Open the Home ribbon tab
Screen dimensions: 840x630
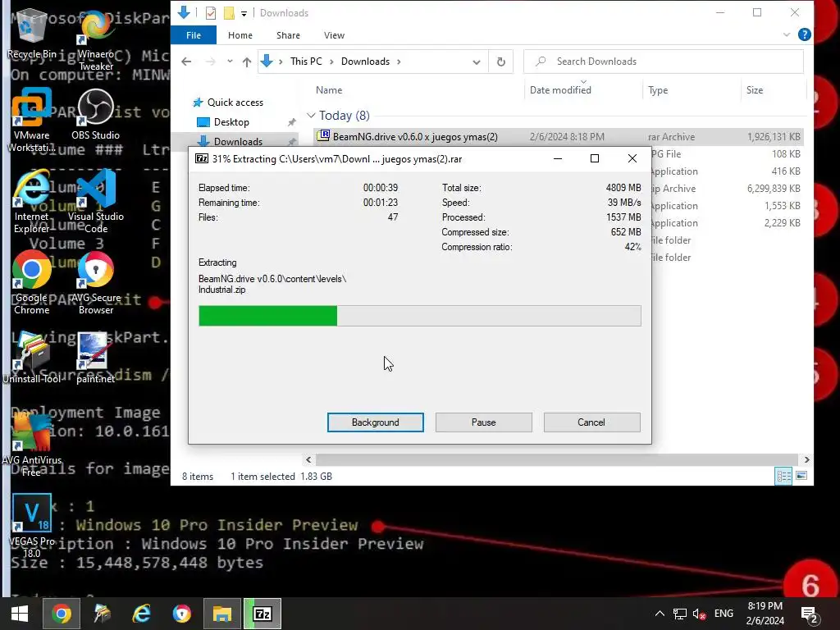point(240,35)
